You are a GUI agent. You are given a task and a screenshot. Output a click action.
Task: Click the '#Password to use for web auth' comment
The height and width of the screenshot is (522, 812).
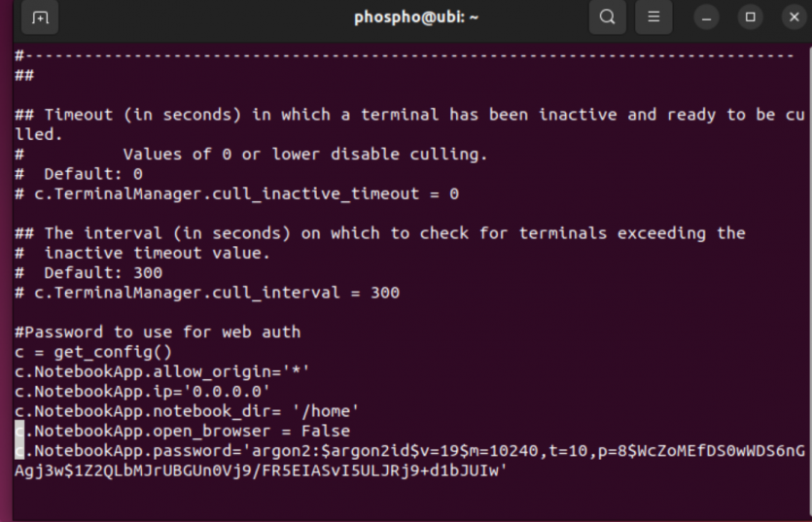[x=158, y=331]
